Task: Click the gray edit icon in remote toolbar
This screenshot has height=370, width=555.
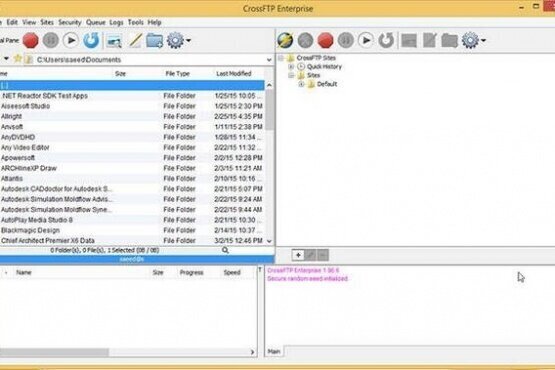Action: pos(429,40)
